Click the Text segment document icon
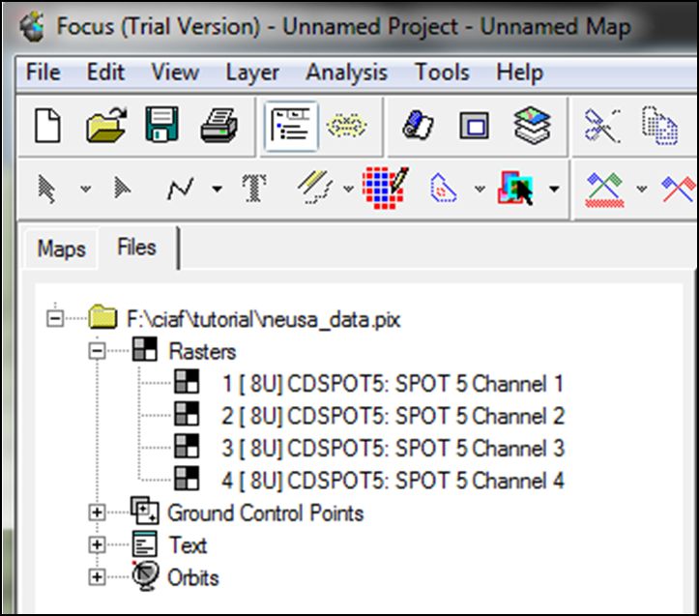699x616 pixels. 145,543
